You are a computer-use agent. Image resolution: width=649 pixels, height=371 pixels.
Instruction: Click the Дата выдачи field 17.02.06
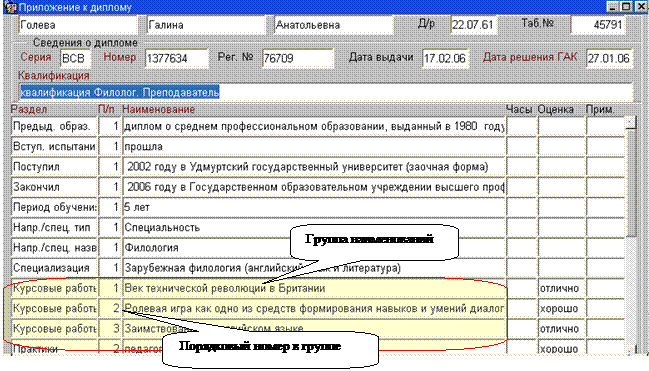click(x=445, y=58)
